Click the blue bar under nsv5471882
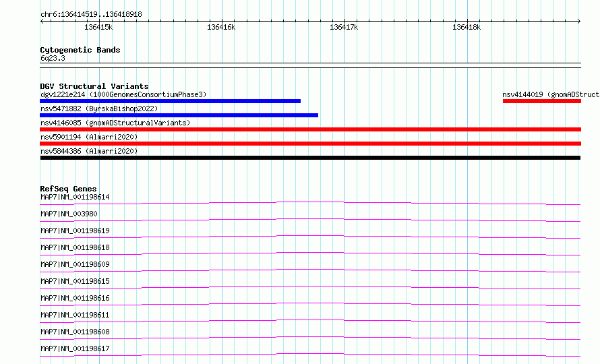This screenshot has width=600, height=364. click(x=179, y=115)
